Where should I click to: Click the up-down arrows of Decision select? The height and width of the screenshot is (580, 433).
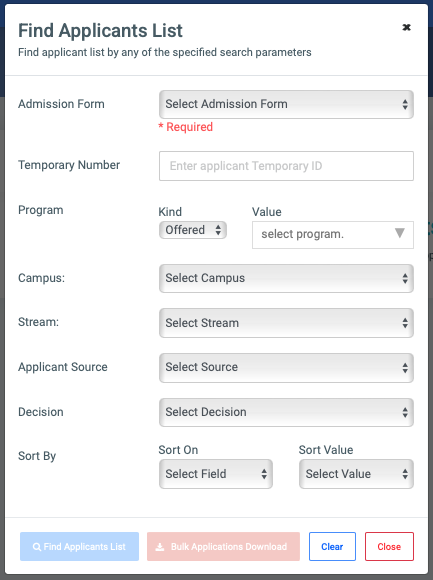click(x=405, y=412)
